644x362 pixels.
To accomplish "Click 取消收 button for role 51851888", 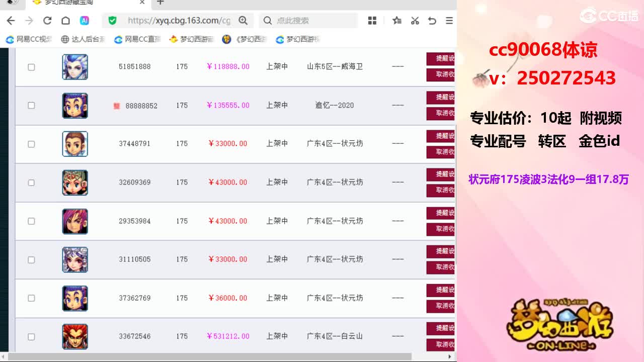I will click(441, 75).
